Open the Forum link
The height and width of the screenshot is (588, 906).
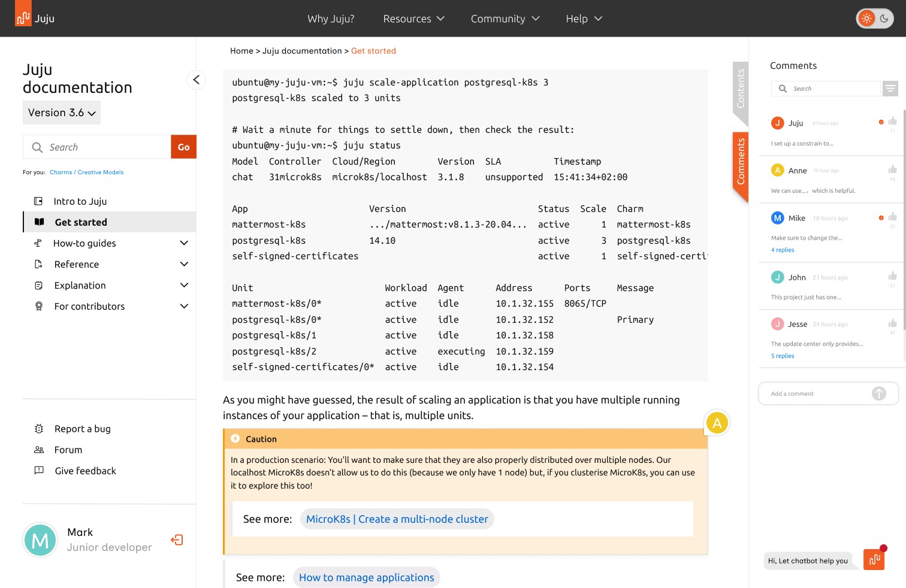point(68,450)
